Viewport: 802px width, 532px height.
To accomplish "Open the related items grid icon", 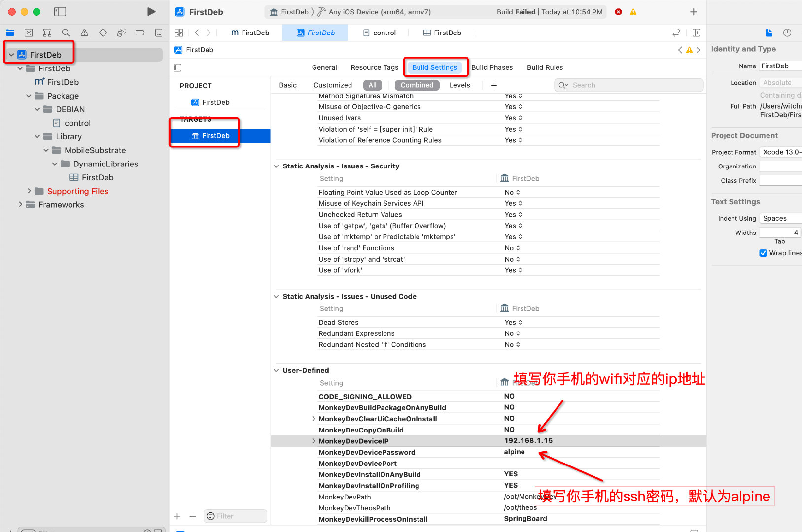I will [x=179, y=33].
